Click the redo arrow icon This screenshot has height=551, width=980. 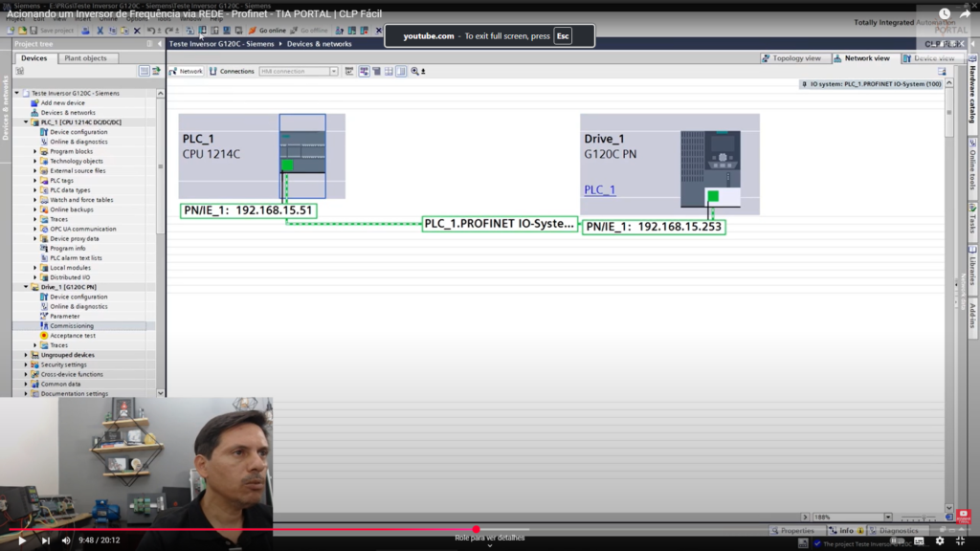click(168, 30)
